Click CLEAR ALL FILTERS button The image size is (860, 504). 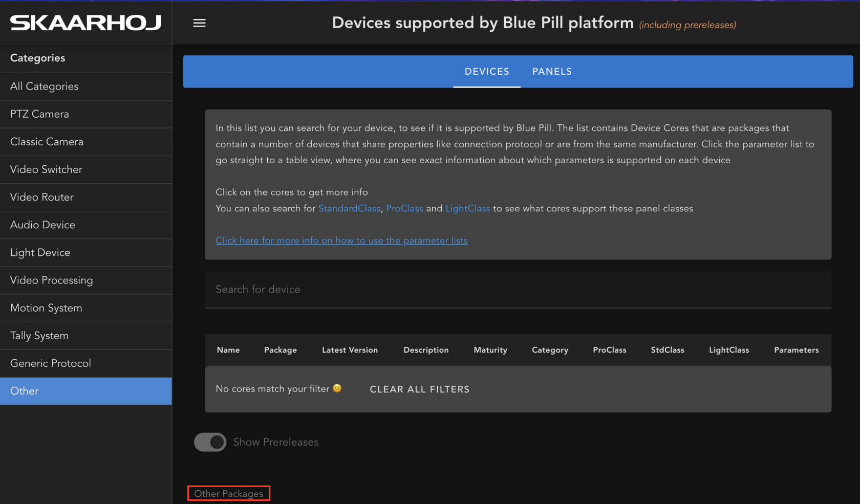pyautogui.click(x=419, y=389)
